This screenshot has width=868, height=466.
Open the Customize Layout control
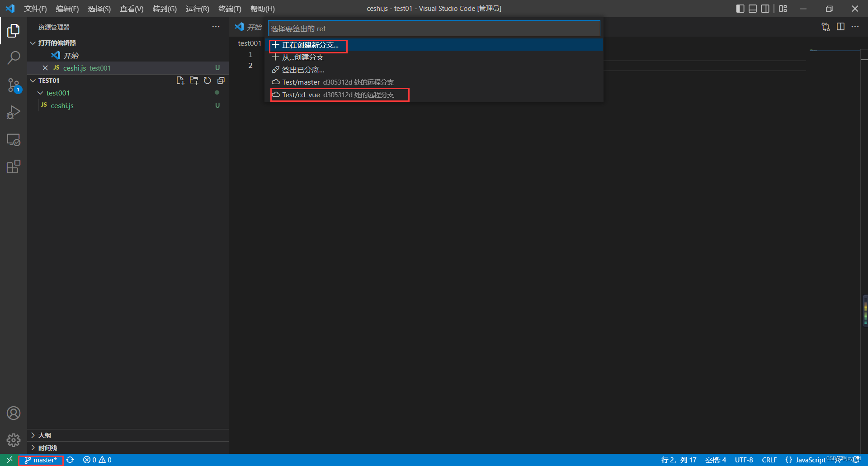[x=783, y=9]
